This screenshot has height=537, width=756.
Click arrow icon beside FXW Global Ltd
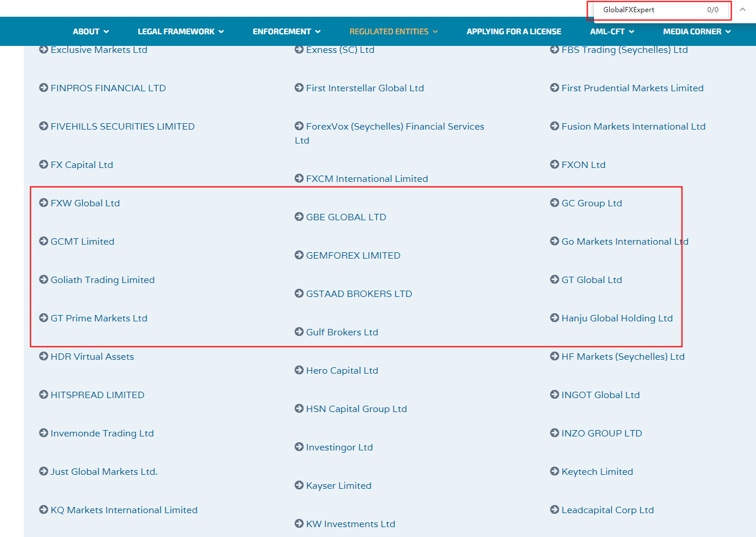pos(44,203)
